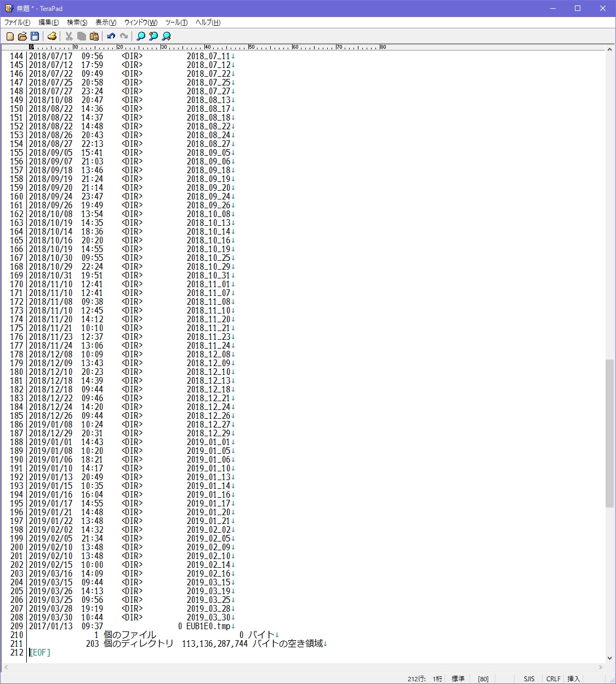Click line number 144 in gutter

point(16,56)
